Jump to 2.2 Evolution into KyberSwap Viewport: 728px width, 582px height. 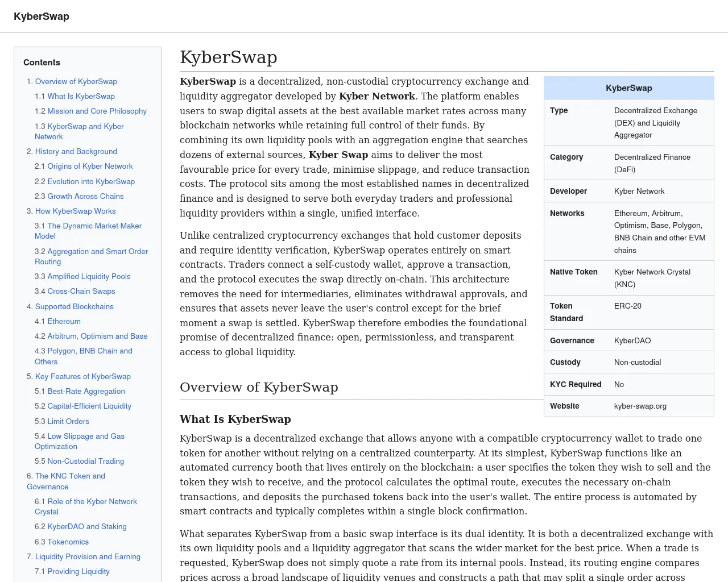click(91, 181)
